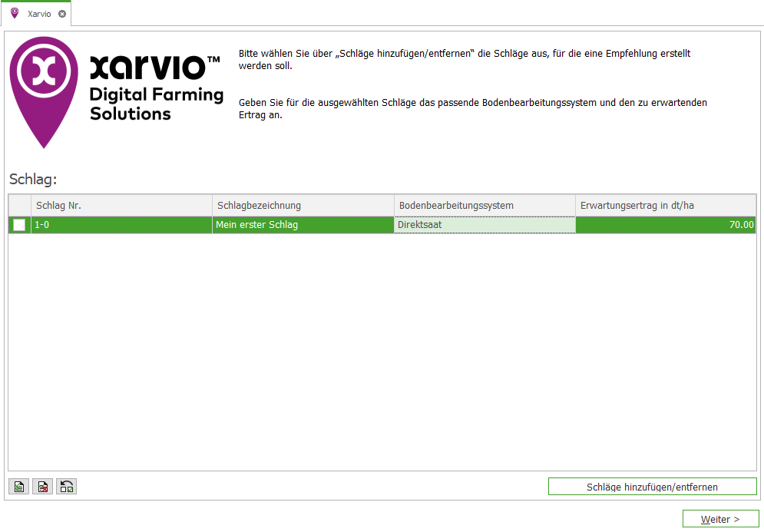Toggle selection of 'Mein erster Schlag'
This screenshot has height=532, width=764.
coord(19,224)
